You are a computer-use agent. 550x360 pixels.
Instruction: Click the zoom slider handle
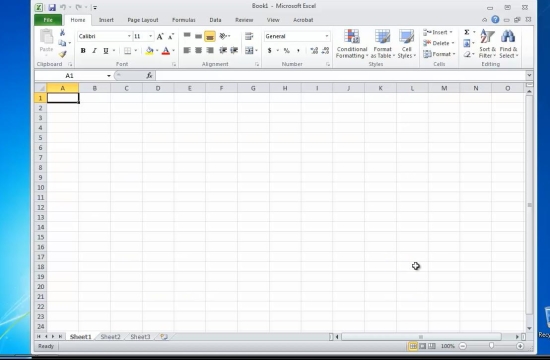click(491, 346)
